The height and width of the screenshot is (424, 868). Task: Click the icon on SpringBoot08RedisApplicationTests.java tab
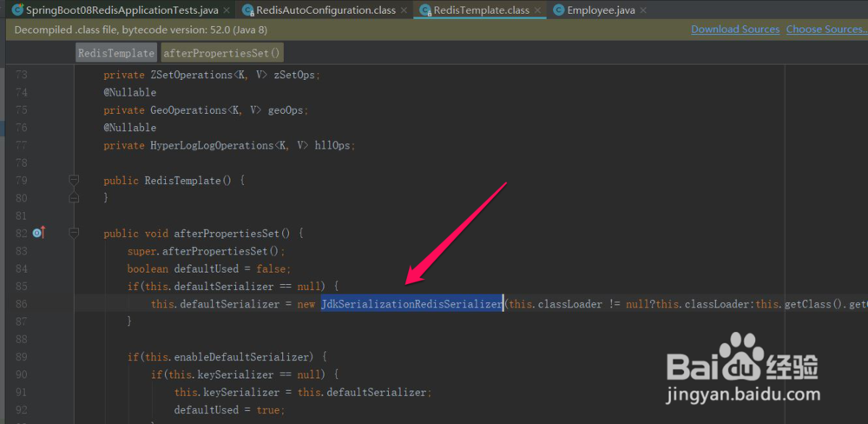pos(17,10)
